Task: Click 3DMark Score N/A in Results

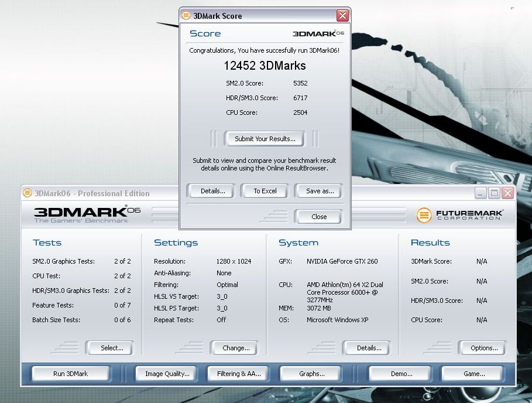Action: click(x=482, y=261)
